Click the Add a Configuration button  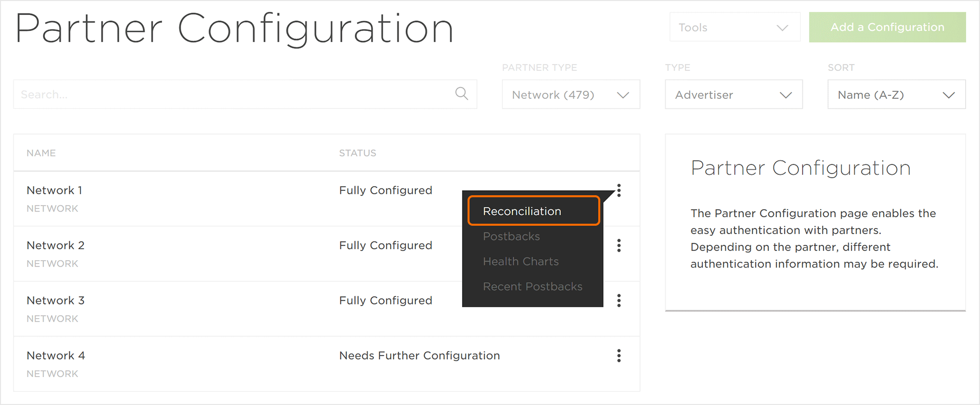[887, 27]
